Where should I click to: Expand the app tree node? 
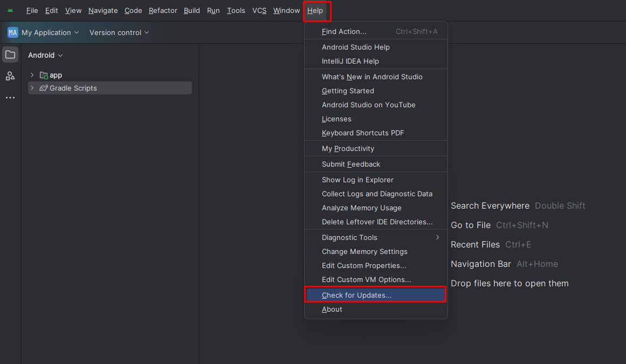pyautogui.click(x=32, y=75)
